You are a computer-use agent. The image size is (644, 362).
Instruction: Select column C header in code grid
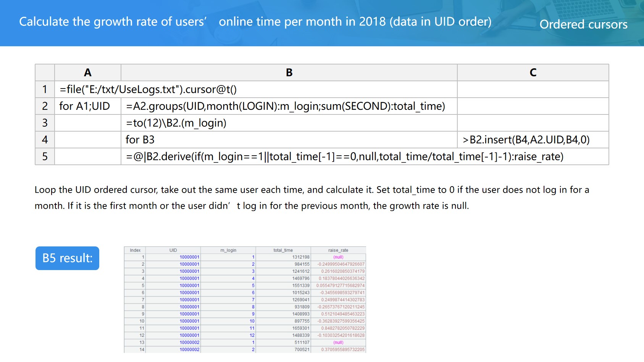point(533,72)
